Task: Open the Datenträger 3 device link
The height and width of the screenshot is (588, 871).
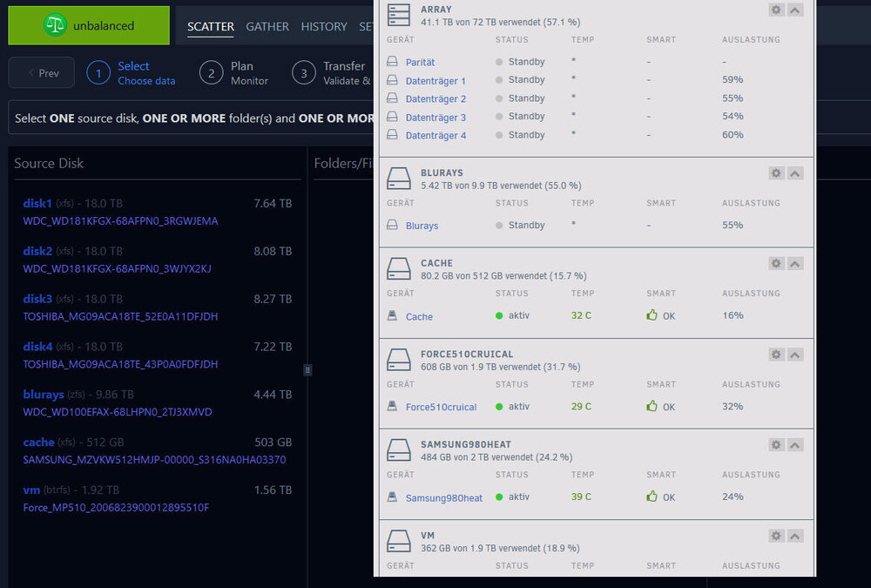Action: tap(435, 118)
